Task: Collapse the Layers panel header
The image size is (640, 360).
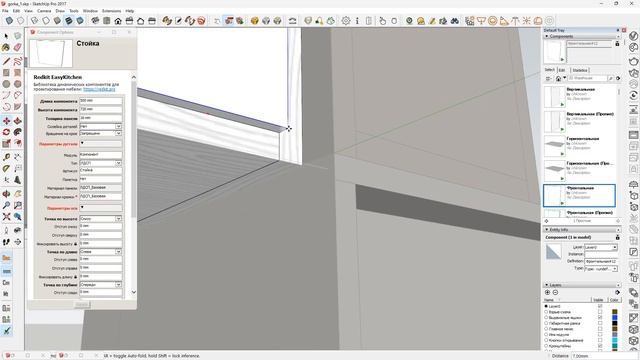Action: point(582,285)
